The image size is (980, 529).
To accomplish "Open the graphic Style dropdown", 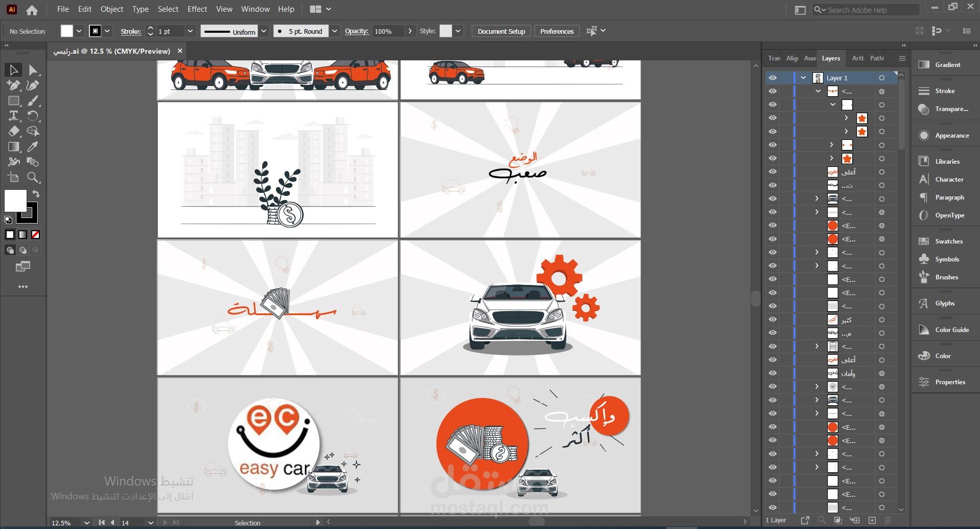I will coord(458,31).
